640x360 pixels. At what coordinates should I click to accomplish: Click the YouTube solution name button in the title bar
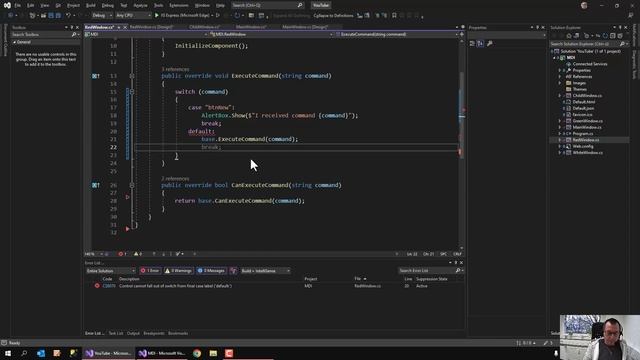tap(321, 5)
